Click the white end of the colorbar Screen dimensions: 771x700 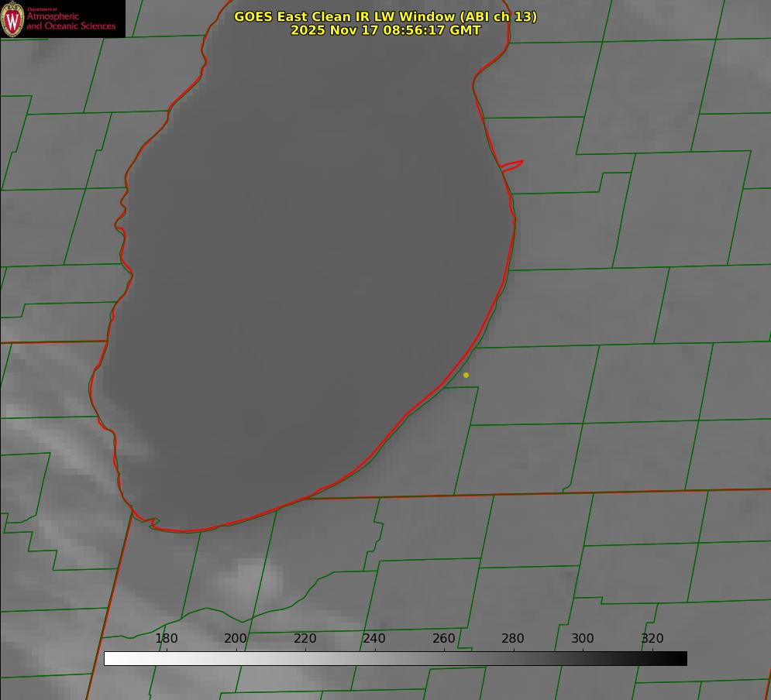click(x=110, y=659)
